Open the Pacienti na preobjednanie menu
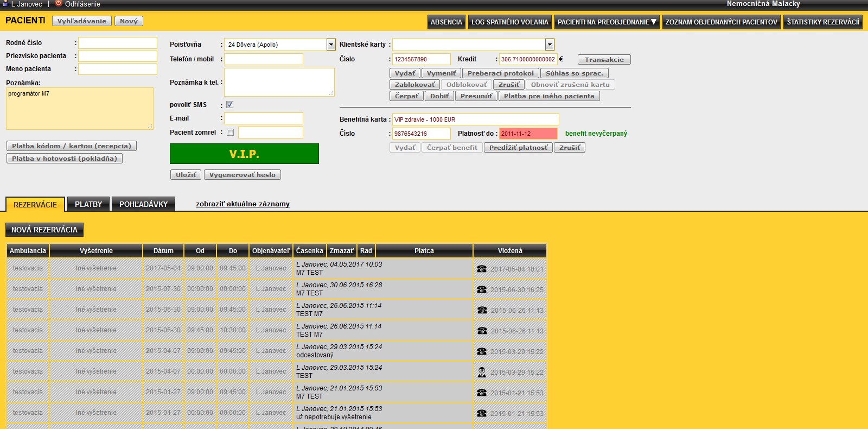The width and height of the screenshot is (868, 429). (607, 22)
